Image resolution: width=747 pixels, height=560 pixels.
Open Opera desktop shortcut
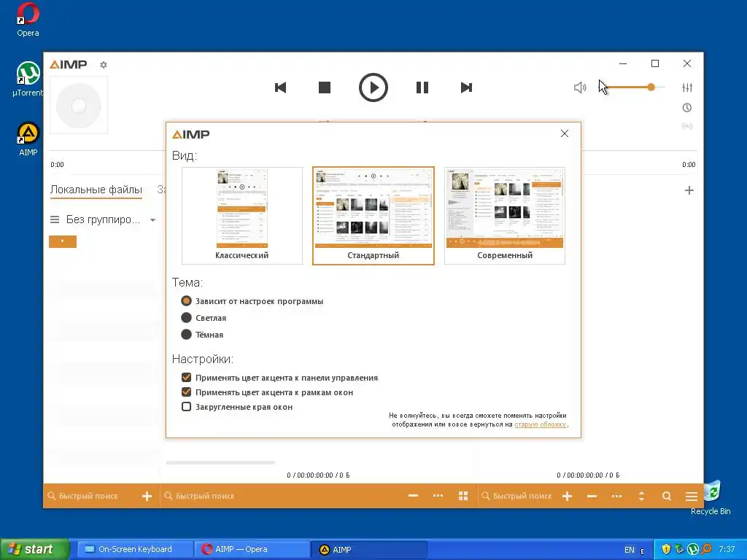[x=28, y=20]
